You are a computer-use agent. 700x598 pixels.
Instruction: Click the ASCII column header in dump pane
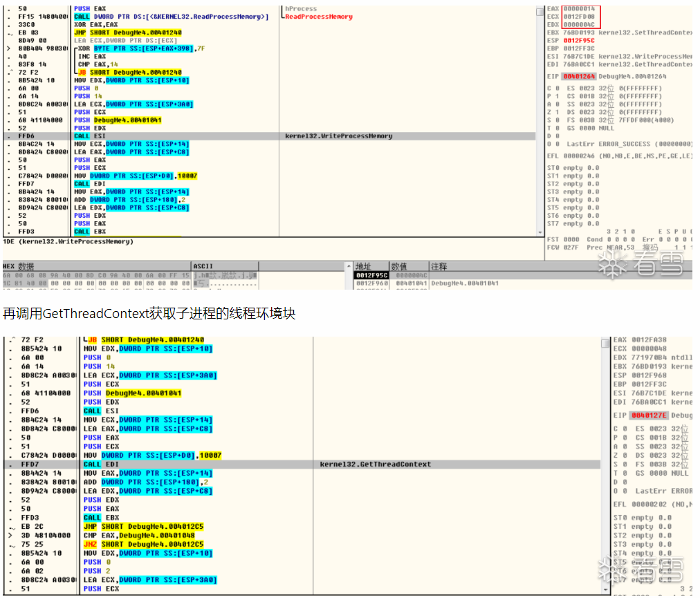pyautogui.click(x=225, y=266)
